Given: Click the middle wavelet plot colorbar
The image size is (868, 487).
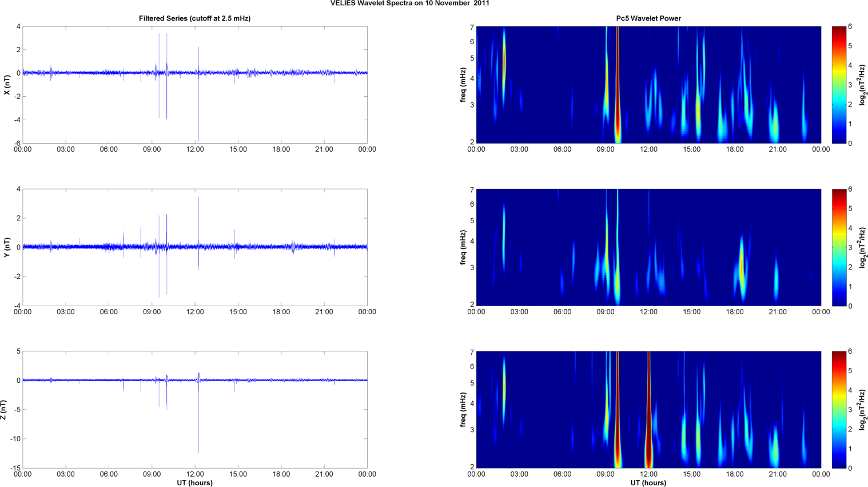Looking at the screenshot, I should [x=838, y=247].
